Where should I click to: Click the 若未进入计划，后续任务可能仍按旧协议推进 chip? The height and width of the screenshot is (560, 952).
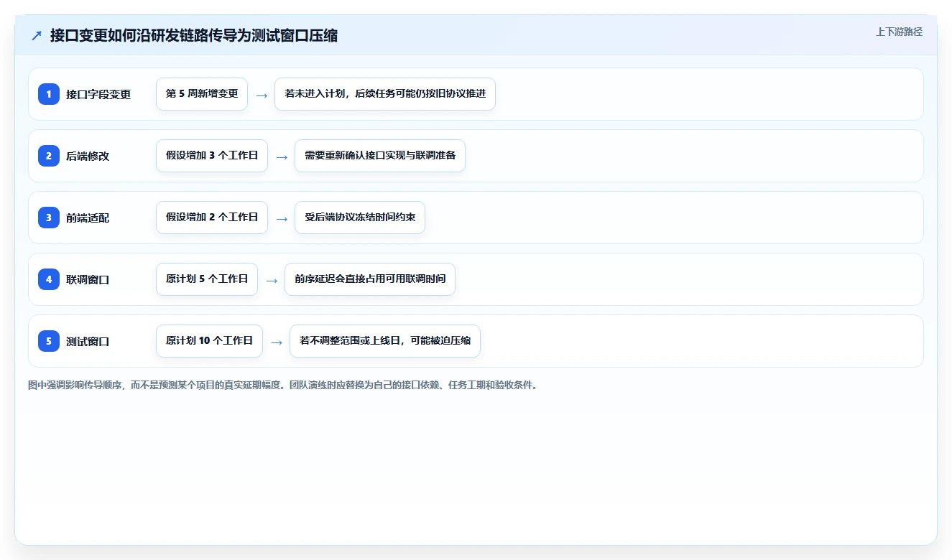(x=385, y=94)
